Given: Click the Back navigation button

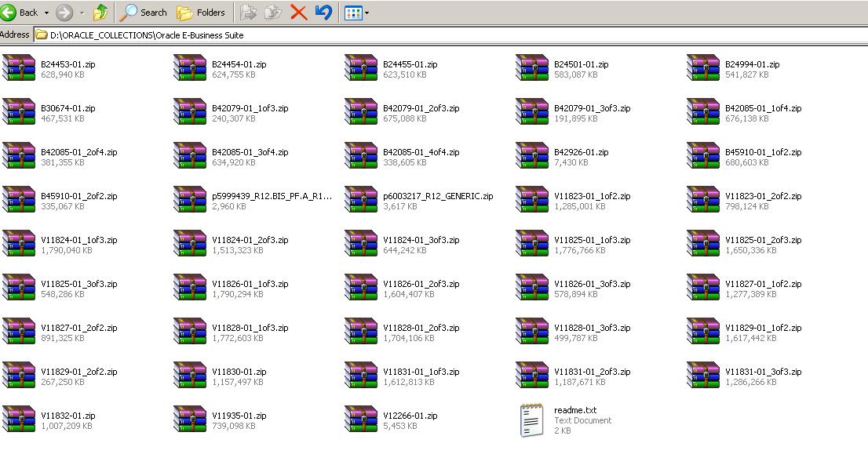Looking at the screenshot, I should coord(20,13).
